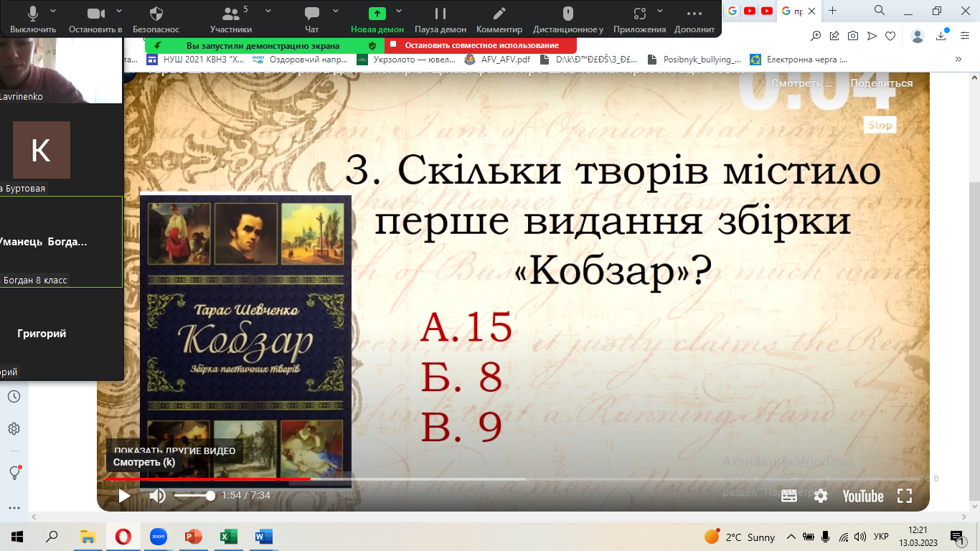Click Opera pinboard pin icon
The image size is (980, 551).
[834, 36]
